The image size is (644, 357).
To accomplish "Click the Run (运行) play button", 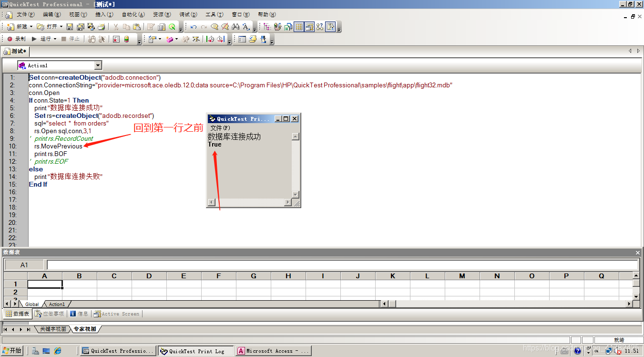I will click(x=41, y=39).
